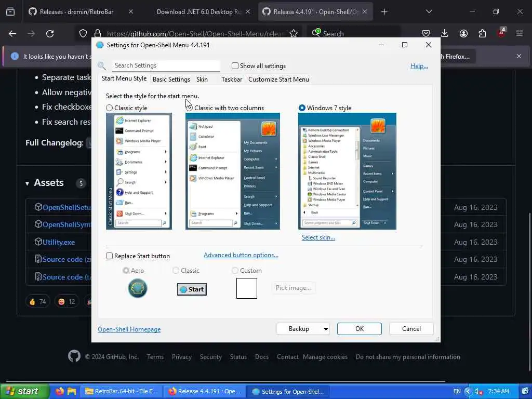List all tabs with the chevron
Image resolution: width=532 pixels, height=399 pixels.
[x=429, y=11]
